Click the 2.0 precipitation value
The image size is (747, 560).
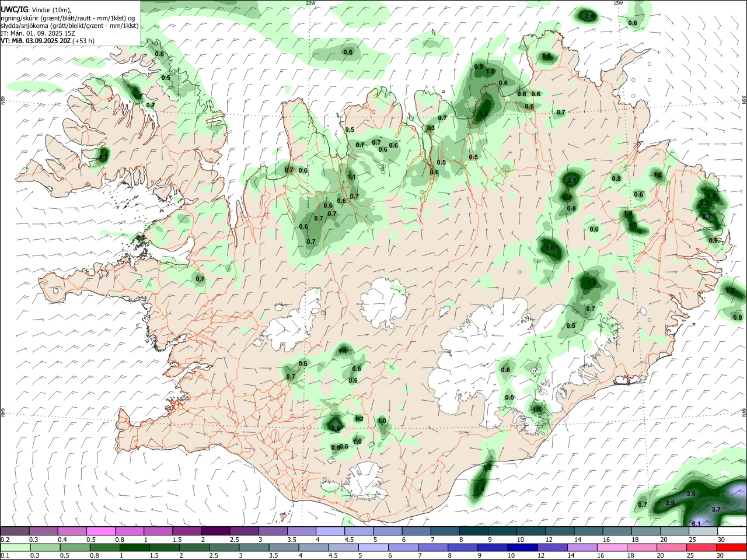coord(550,248)
